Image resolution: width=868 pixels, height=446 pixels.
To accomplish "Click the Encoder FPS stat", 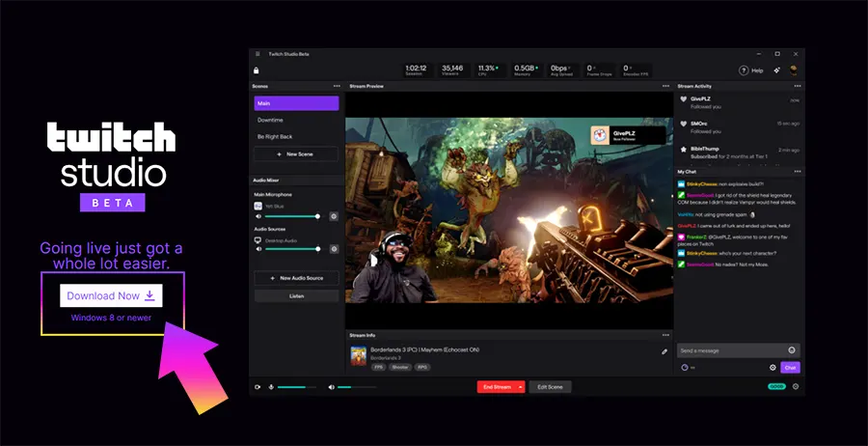I will click(x=635, y=70).
